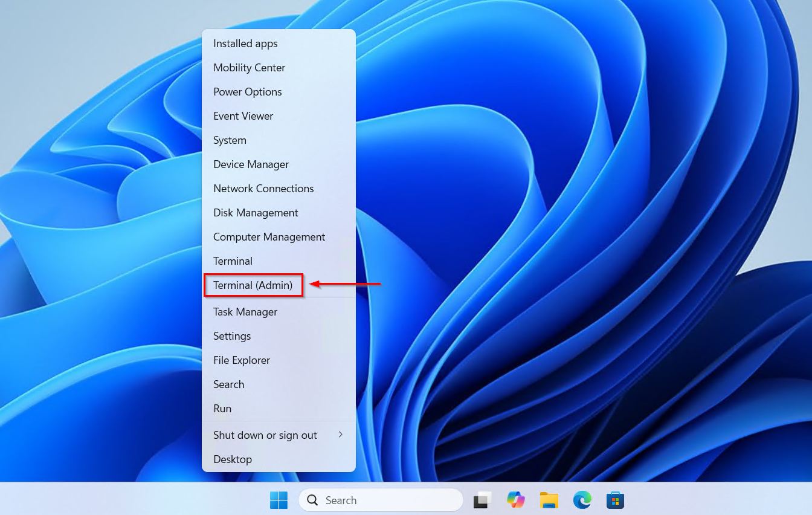812x515 pixels.
Task: Open Installed apps from the menu
Action: coord(245,44)
